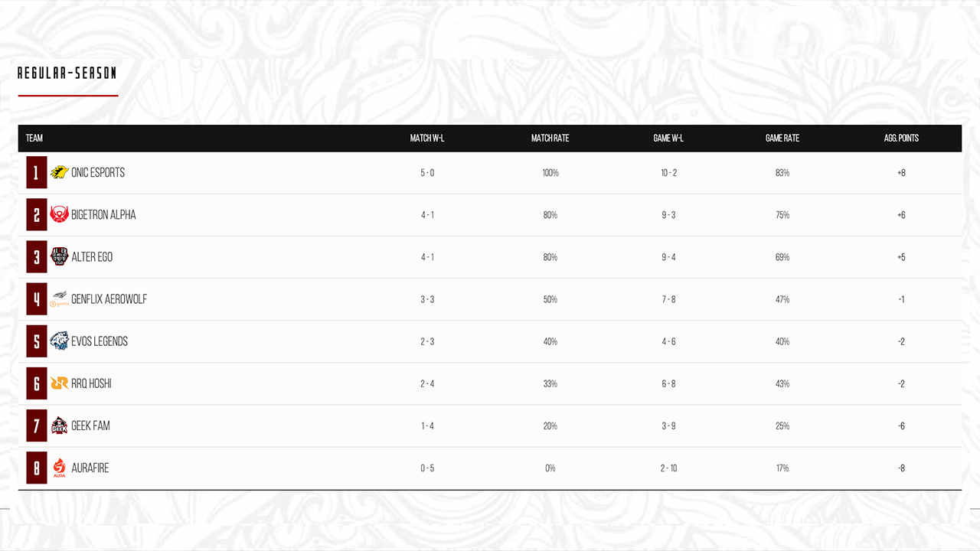Select the rank 8 badge

[37, 468]
